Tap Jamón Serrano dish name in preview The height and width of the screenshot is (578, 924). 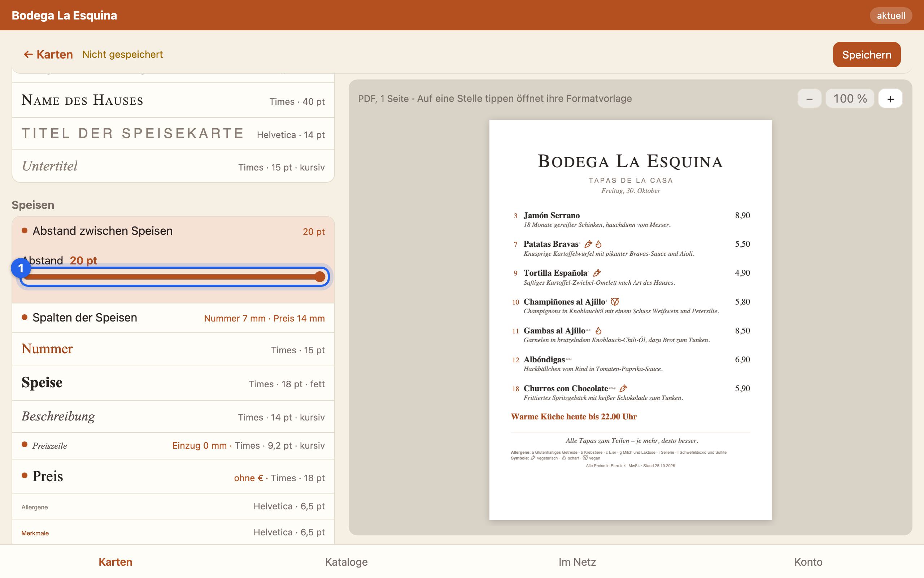(x=552, y=215)
